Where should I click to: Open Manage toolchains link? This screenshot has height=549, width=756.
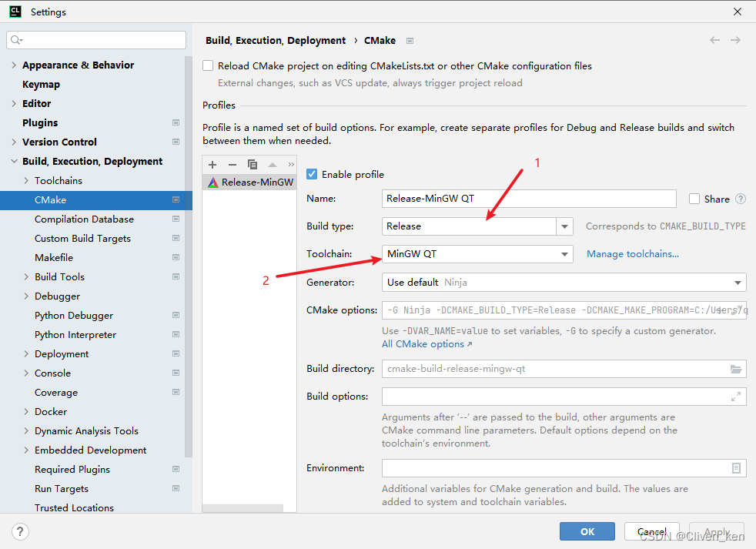633,254
